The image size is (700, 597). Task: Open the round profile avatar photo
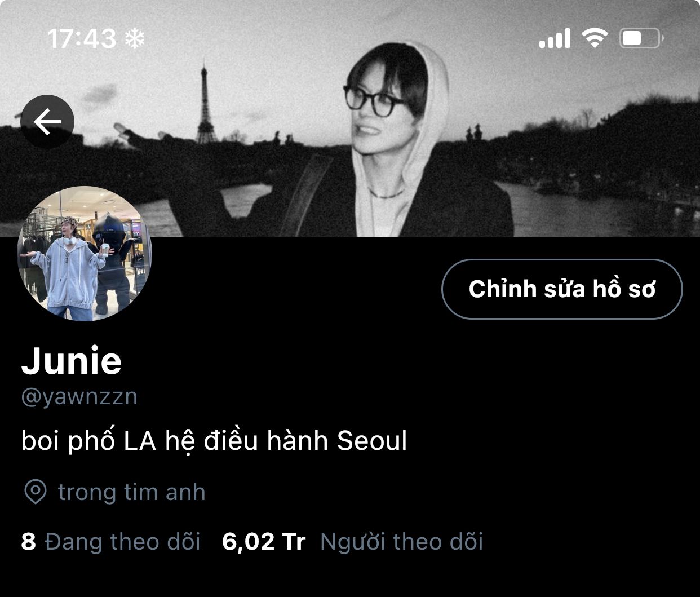click(85, 254)
